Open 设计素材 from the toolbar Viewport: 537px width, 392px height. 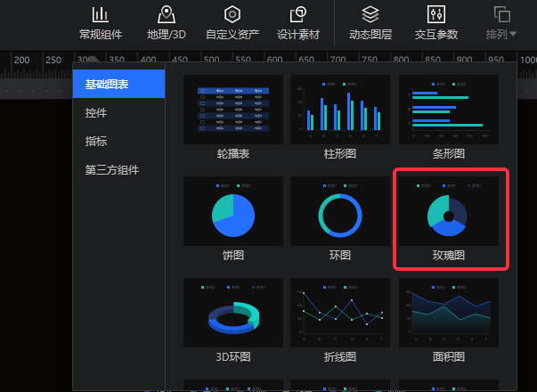coord(298,24)
